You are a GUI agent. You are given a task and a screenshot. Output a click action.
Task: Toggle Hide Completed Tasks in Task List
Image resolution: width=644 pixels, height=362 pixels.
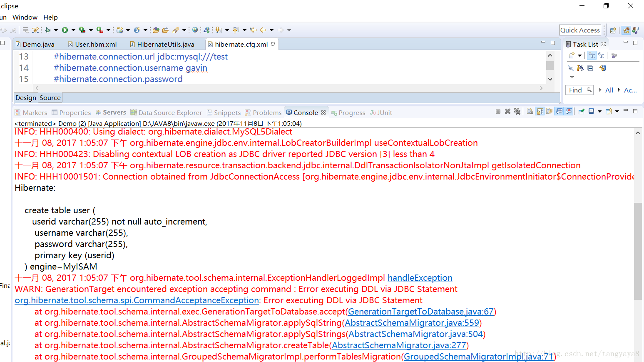571,68
